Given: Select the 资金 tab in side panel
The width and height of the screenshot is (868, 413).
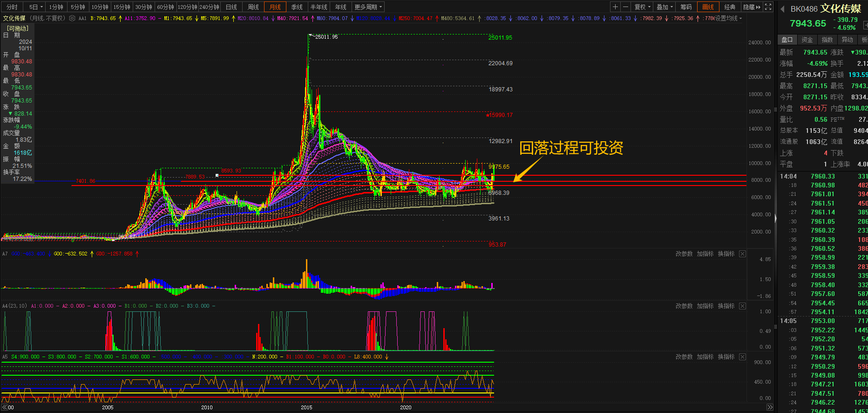Looking at the screenshot, I should (807, 40).
